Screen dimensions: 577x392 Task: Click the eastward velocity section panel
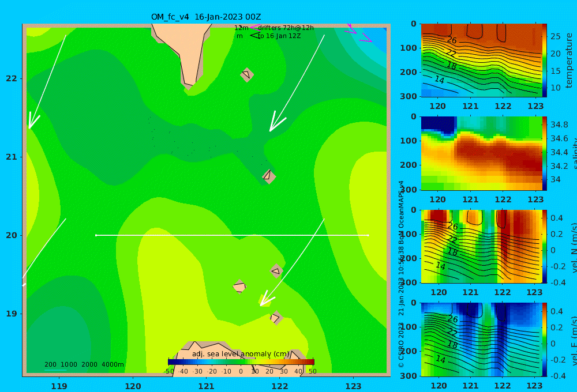(482, 340)
